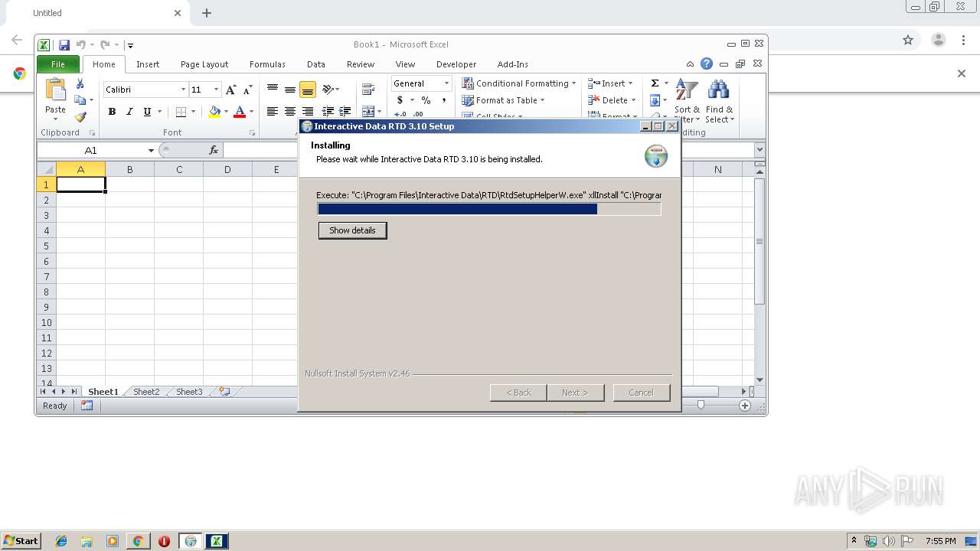Viewport: 980px width, 551px height.
Task: Toggle Align Text Right
Action: 307,112
